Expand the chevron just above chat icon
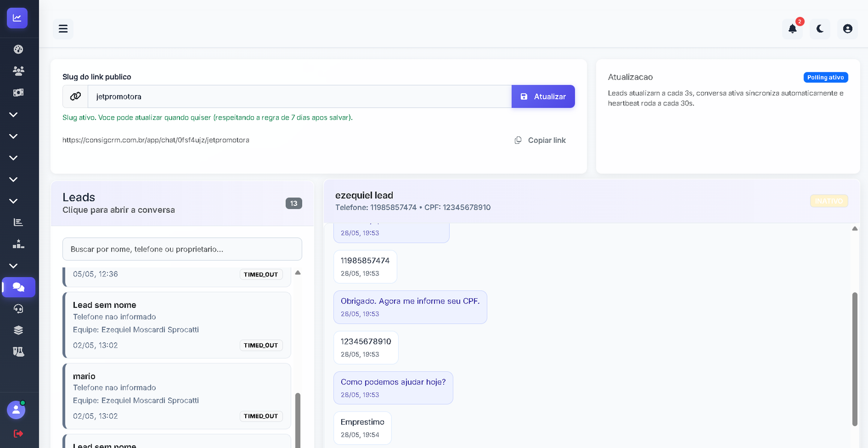 tap(14, 266)
